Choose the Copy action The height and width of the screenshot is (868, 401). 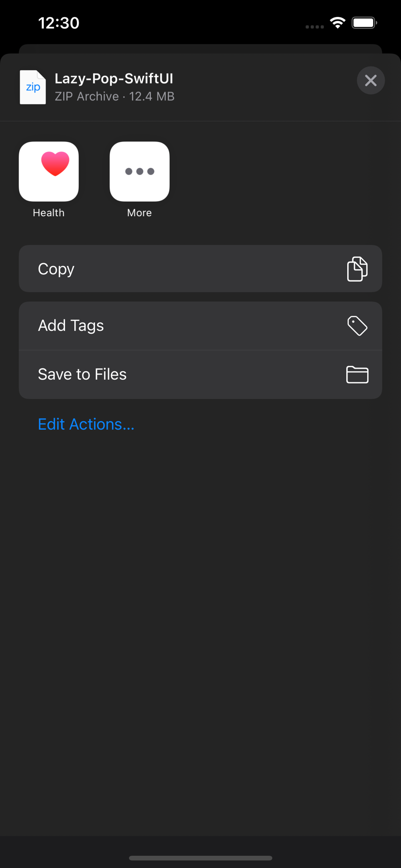click(200, 269)
